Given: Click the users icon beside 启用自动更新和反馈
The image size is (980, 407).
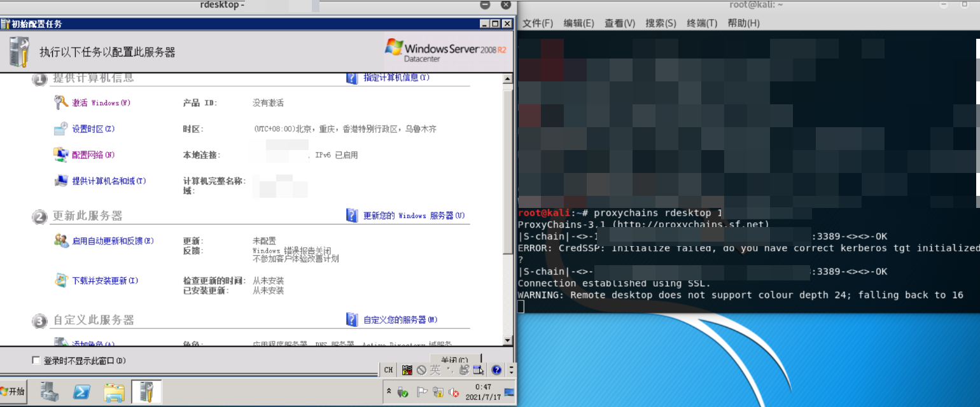Looking at the screenshot, I should tap(61, 241).
